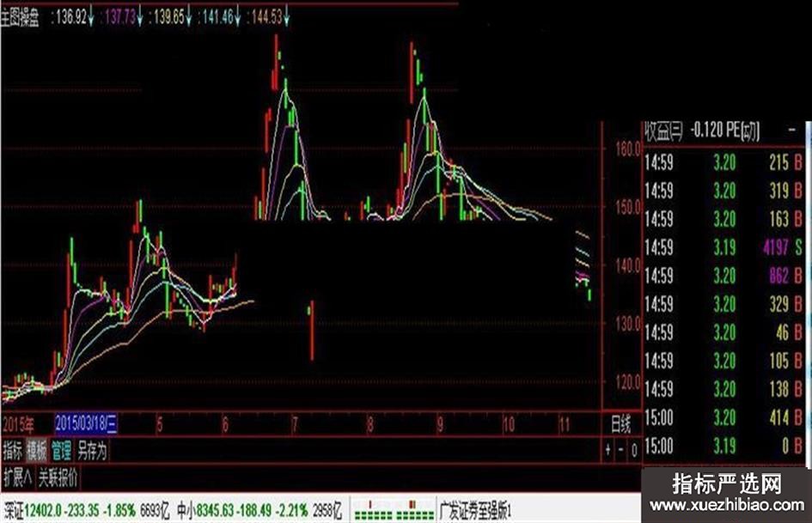The width and height of the screenshot is (812, 523).
Task: Click month 7 marker on time axis
Action: (x=295, y=425)
